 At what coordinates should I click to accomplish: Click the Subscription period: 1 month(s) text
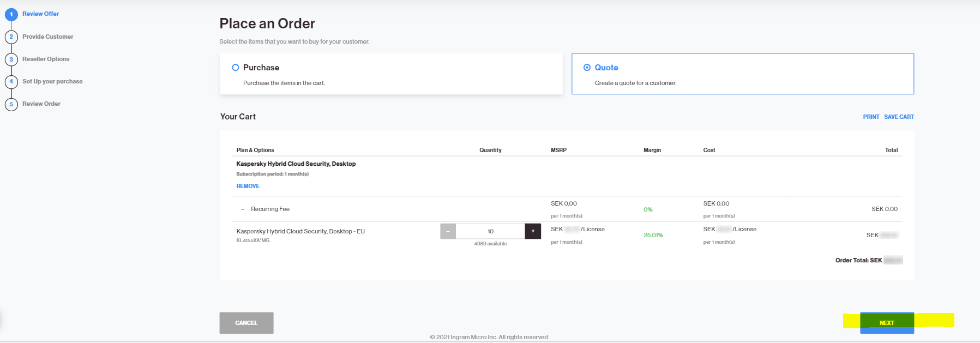tap(272, 174)
